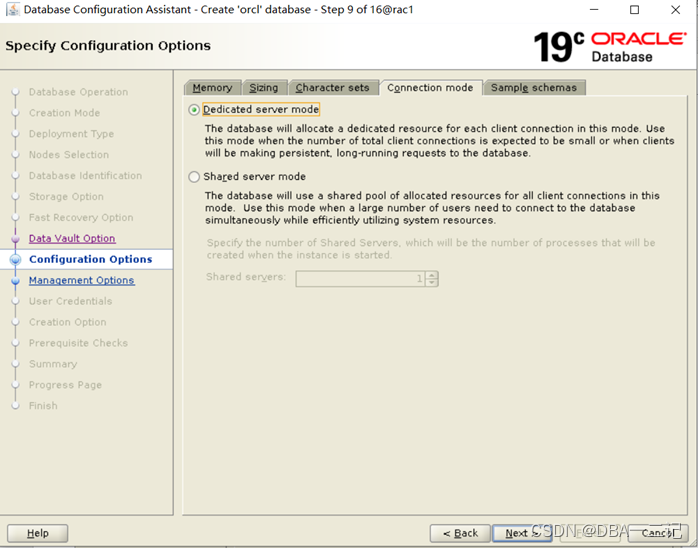The height and width of the screenshot is (548, 698).
Task: Click the 'Specify Configuration Options' heading
Action: [108, 46]
